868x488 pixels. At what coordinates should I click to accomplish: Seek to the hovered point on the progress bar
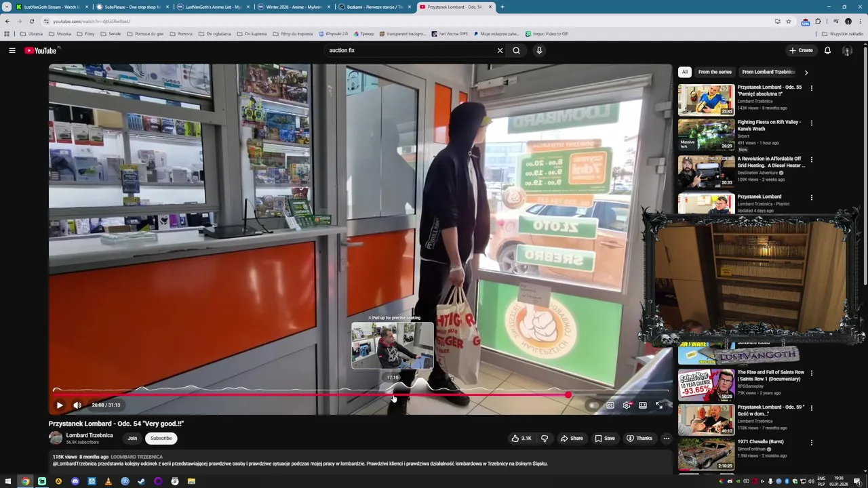point(393,394)
